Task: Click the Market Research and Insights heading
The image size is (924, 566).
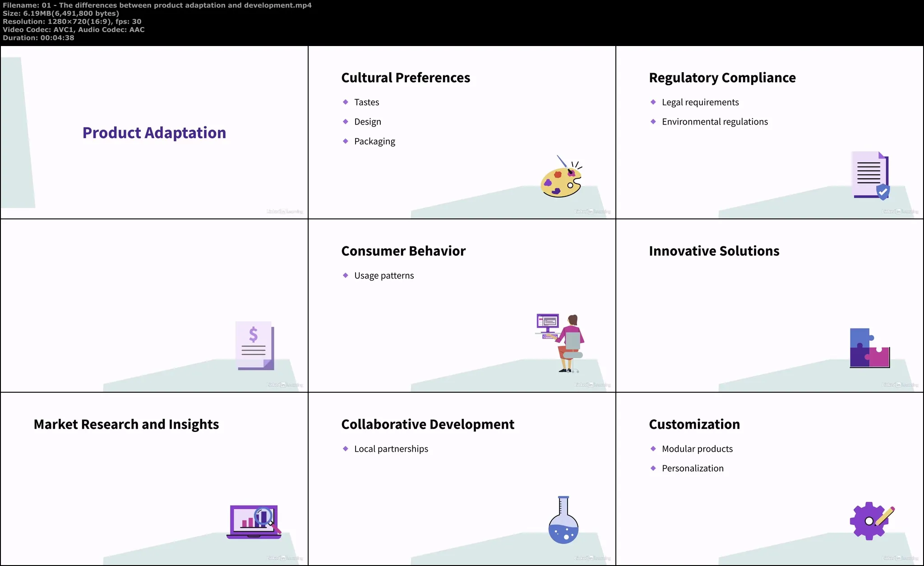Action: click(126, 424)
